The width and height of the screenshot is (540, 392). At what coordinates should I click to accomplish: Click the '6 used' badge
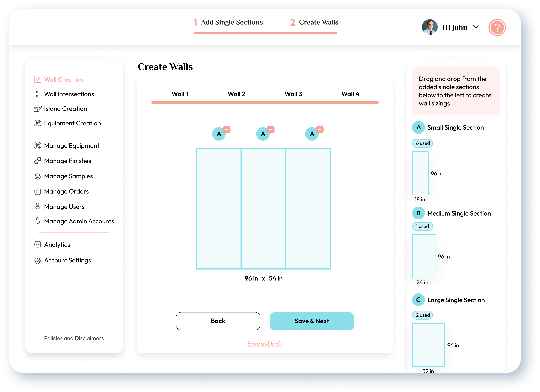(x=423, y=143)
